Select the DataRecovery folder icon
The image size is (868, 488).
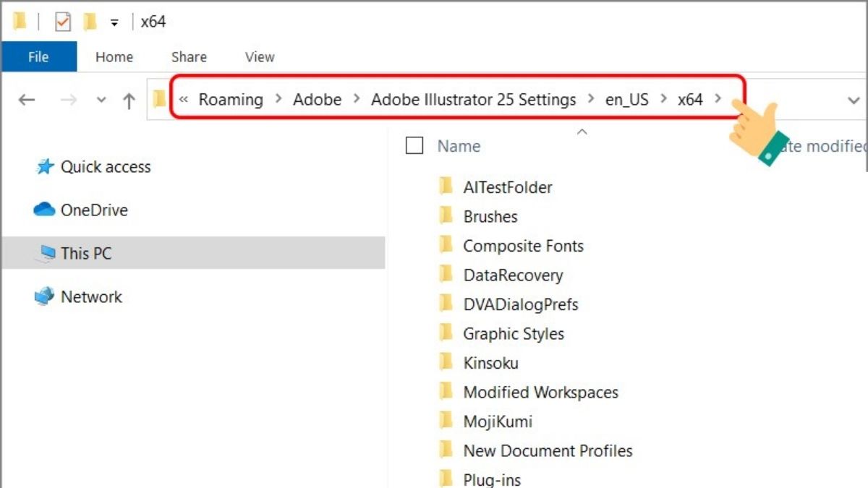tap(446, 274)
